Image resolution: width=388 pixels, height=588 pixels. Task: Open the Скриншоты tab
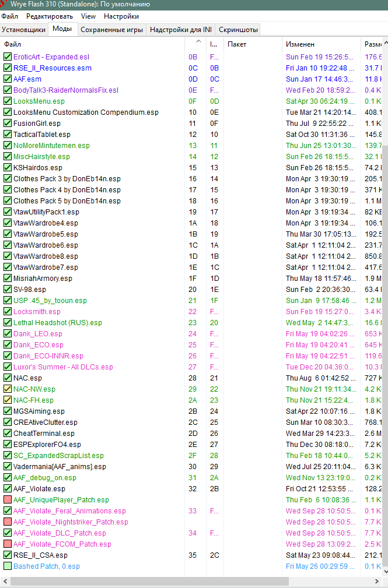pos(237,30)
